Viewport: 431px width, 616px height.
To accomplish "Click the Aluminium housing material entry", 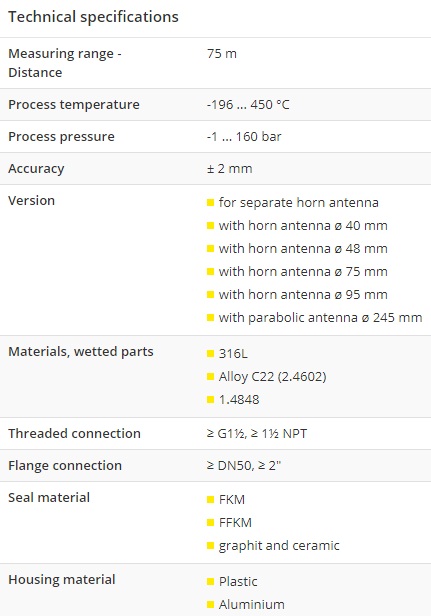I will point(251,604).
